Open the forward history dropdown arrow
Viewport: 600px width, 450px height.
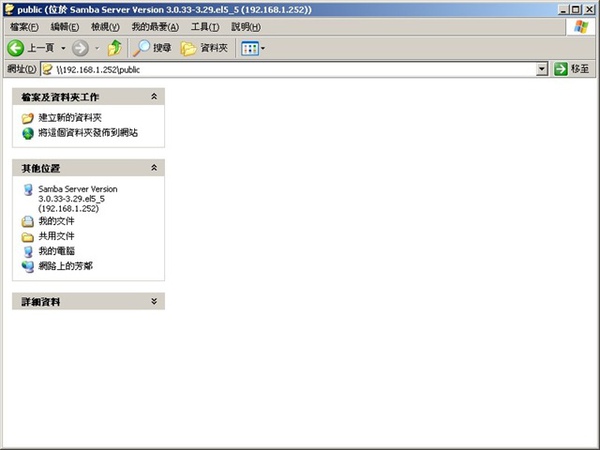pyautogui.click(x=97, y=48)
